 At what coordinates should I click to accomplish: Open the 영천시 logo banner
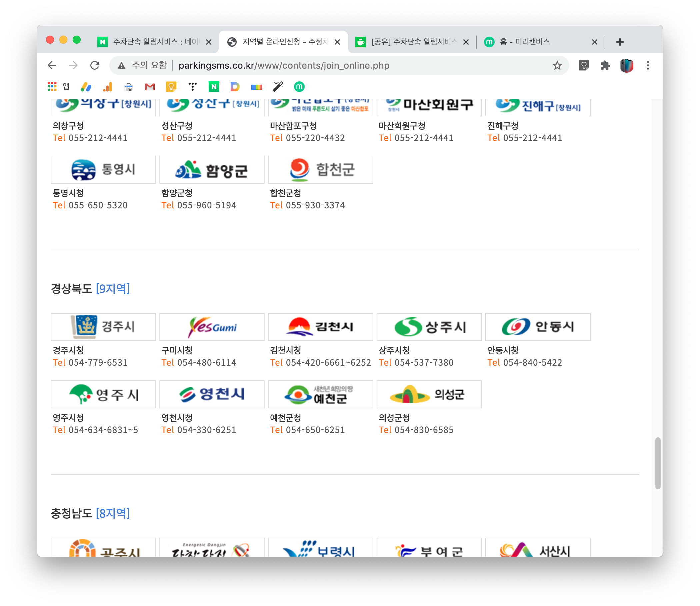click(212, 394)
